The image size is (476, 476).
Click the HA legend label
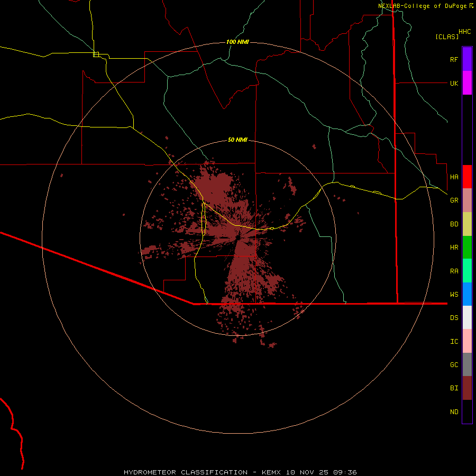pyautogui.click(x=454, y=177)
